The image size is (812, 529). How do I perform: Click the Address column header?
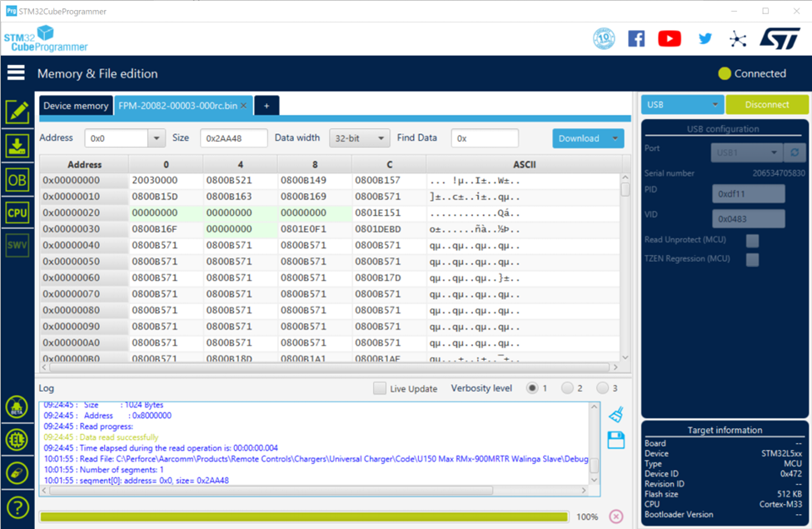coord(84,164)
